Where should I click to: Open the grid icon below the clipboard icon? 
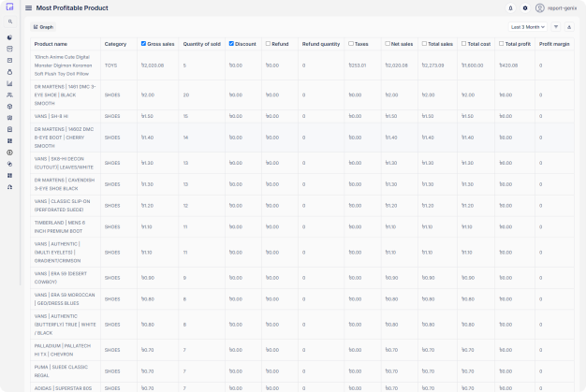point(9,140)
